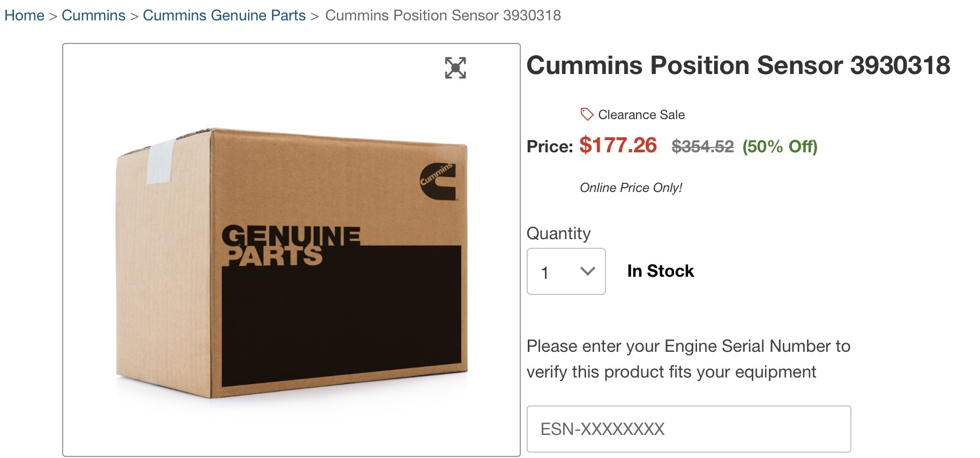Click the Clearance Sale tag icon
The height and width of the screenshot is (458, 980).
(587, 114)
